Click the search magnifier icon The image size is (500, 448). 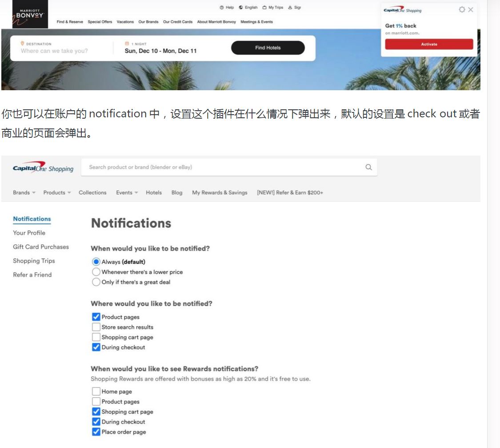(368, 168)
